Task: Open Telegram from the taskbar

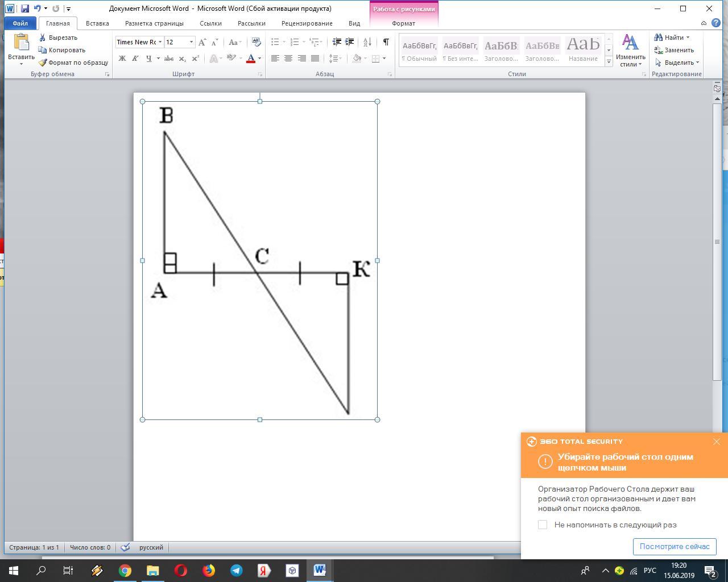Action: pos(236,571)
